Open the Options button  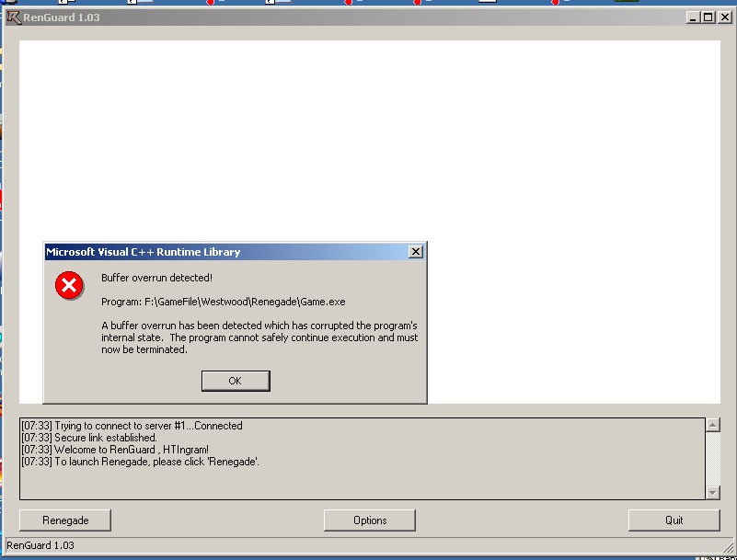click(x=370, y=520)
